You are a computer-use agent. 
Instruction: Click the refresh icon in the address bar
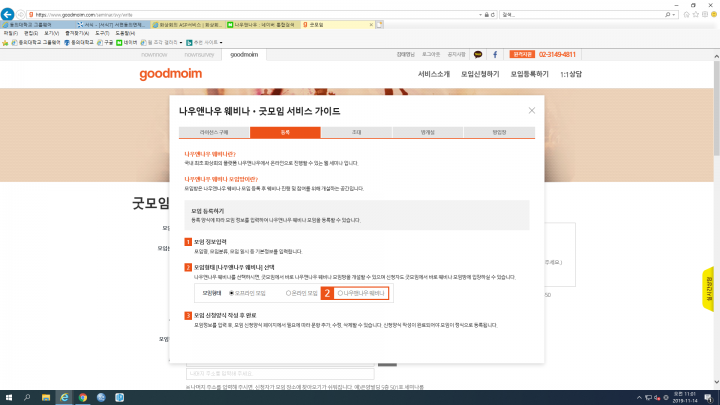click(x=493, y=15)
